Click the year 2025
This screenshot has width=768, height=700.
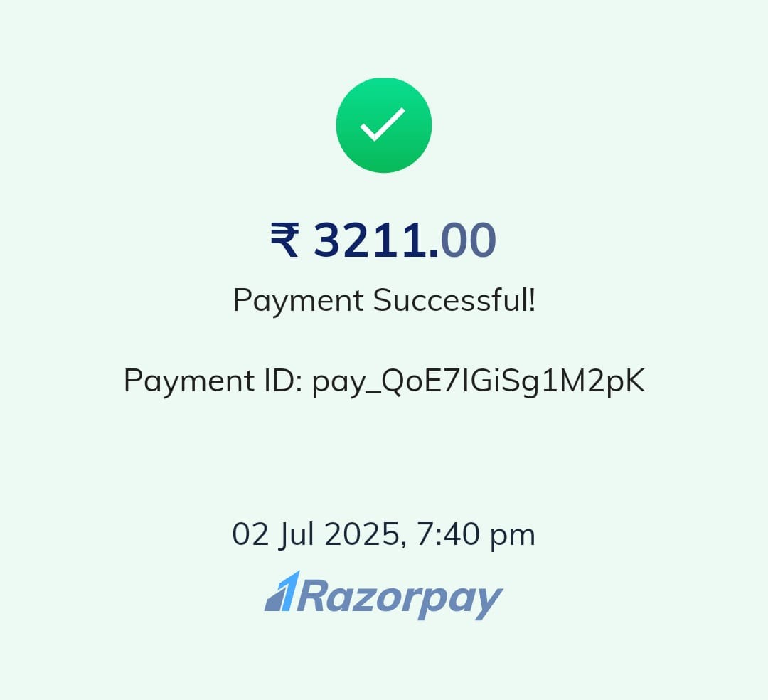point(363,534)
